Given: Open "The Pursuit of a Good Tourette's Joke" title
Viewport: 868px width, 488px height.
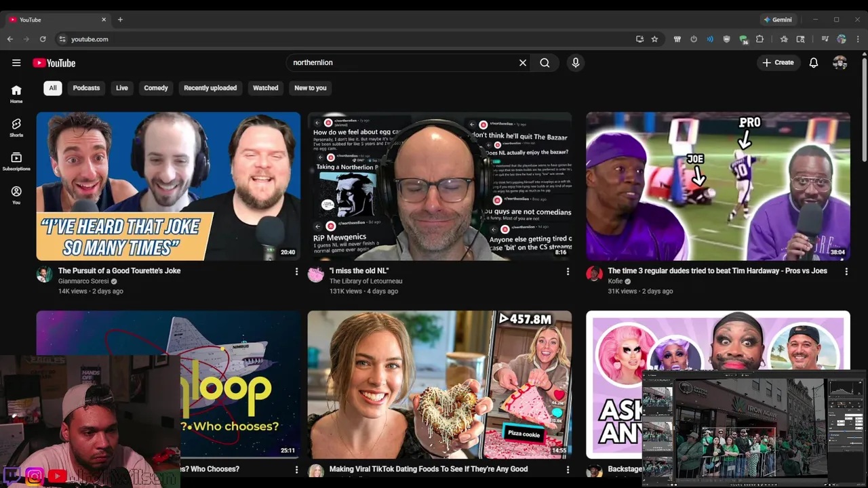Looking at the screenshot, I should tap(119, 270).
